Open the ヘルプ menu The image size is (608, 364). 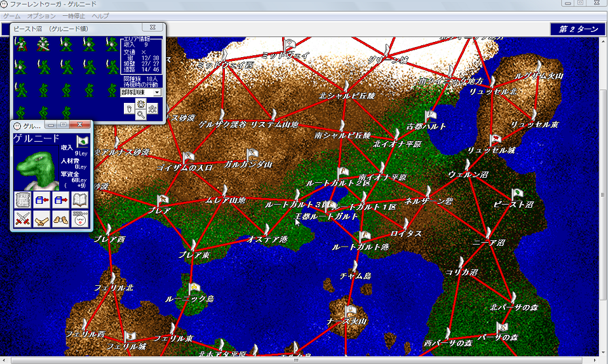coord(100,16)
